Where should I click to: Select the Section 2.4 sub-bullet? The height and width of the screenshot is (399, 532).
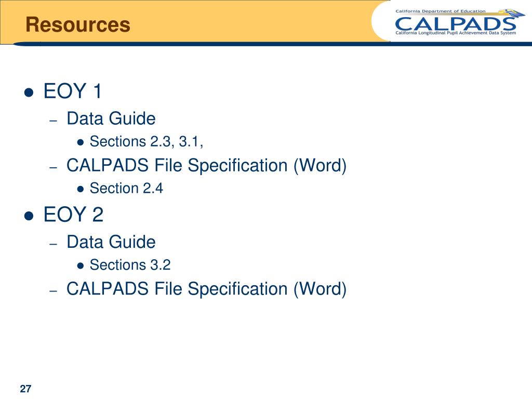pyautogui.click(x=126, y=188)
